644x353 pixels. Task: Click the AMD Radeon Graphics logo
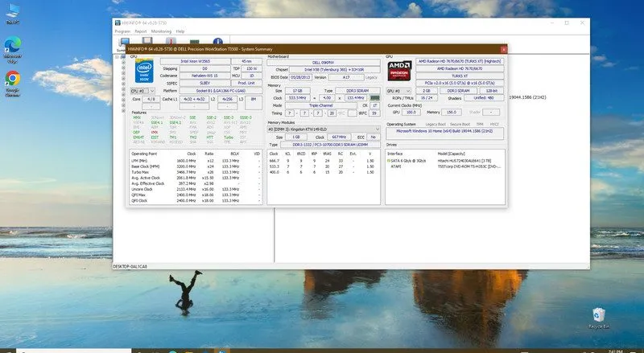point(399,71)
